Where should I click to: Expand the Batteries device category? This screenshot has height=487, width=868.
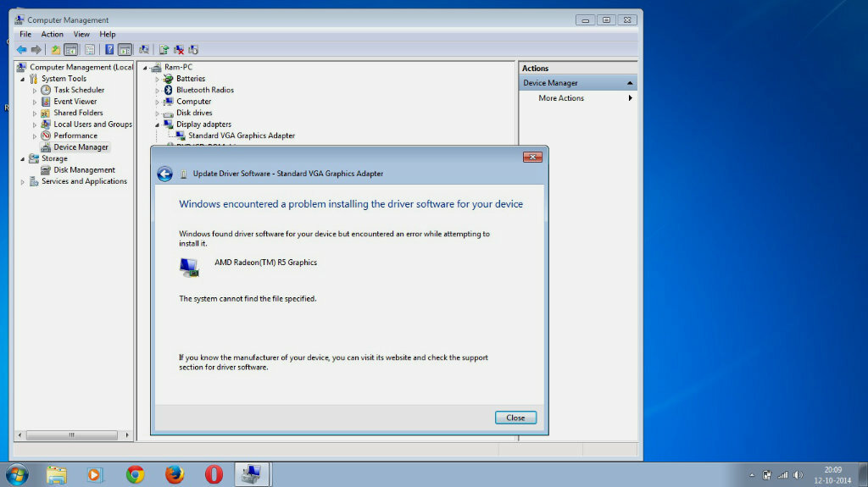click(157, 79)
